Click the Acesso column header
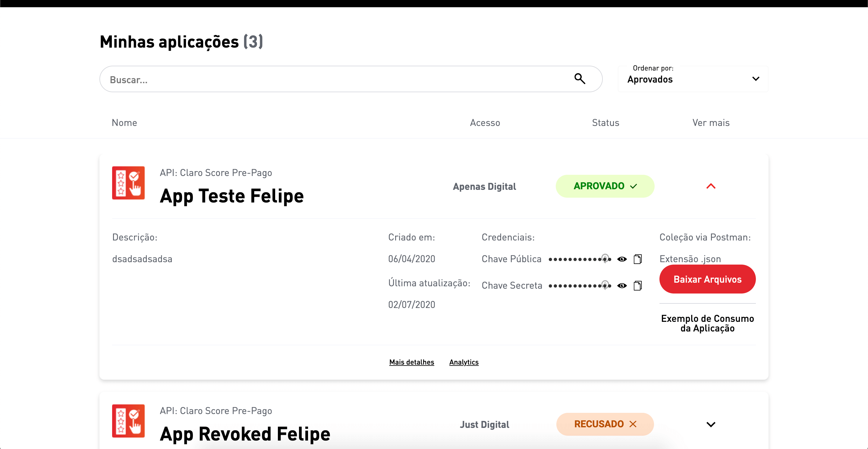Image resolution: width=868 pixels, height=449 pixels. [x=485, y=123]
